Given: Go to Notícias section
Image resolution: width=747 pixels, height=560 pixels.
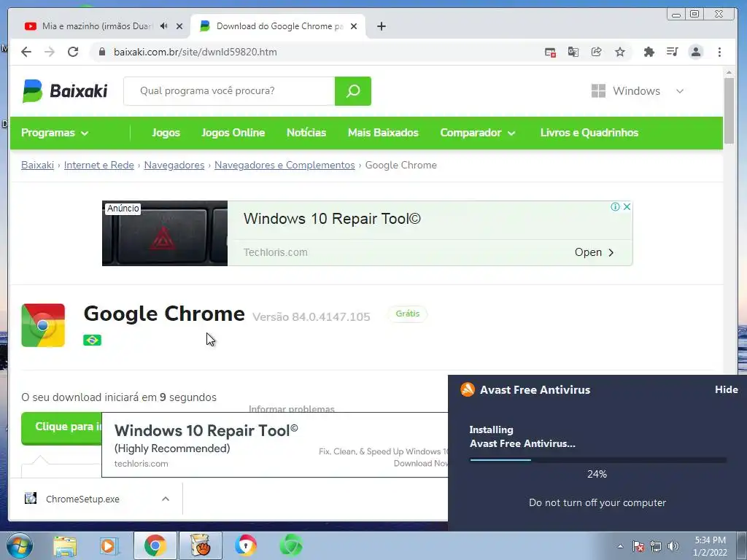Looking at the screenshot, I should tap(306, 133).
